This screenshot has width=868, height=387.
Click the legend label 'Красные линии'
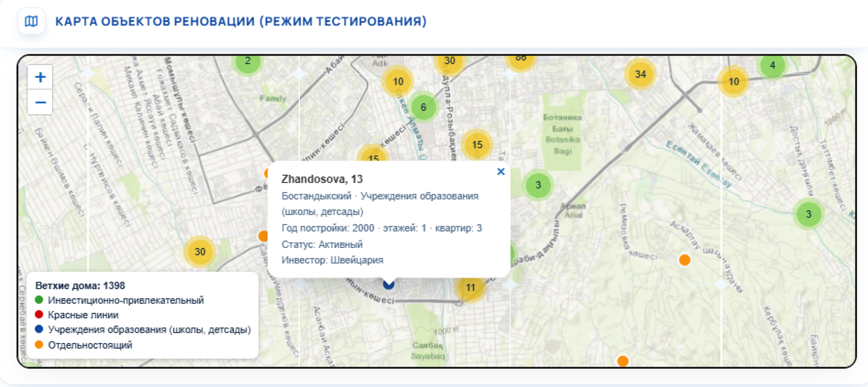point(83,315)
